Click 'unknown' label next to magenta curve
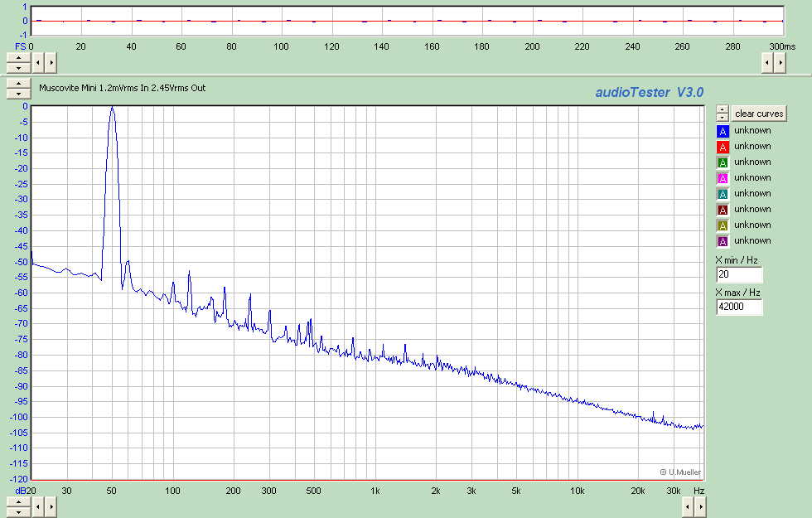This screenshot has height=518, width=812. (752, 177)
